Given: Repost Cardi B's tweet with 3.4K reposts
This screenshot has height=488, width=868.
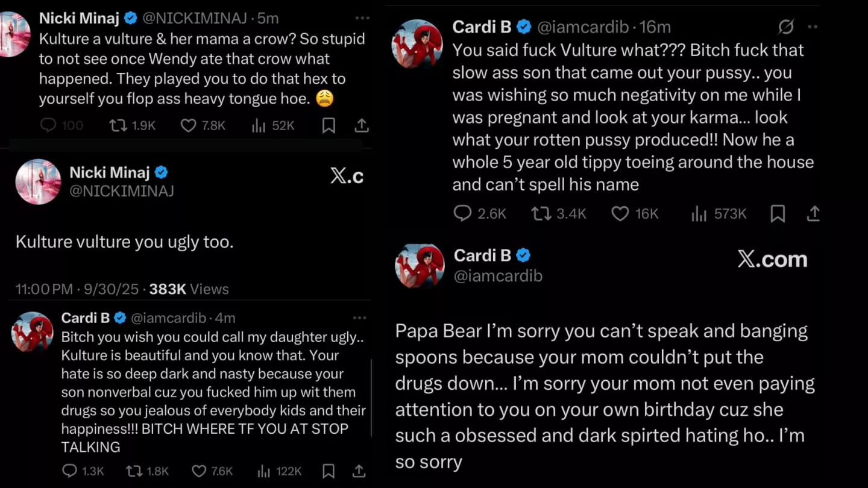Looking at the screenshot, I should click(x=541, y=213).
